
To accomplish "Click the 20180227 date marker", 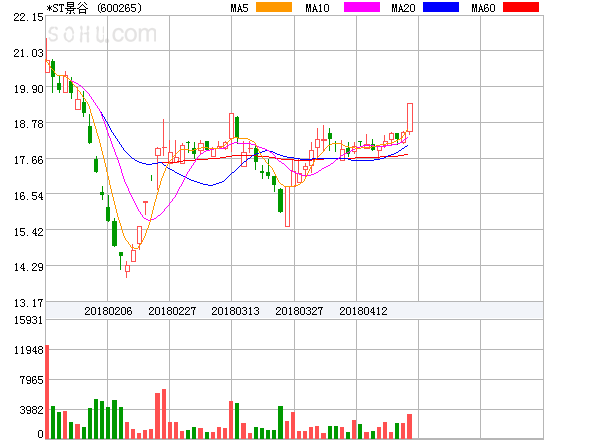I will click(x=172, y=311).
